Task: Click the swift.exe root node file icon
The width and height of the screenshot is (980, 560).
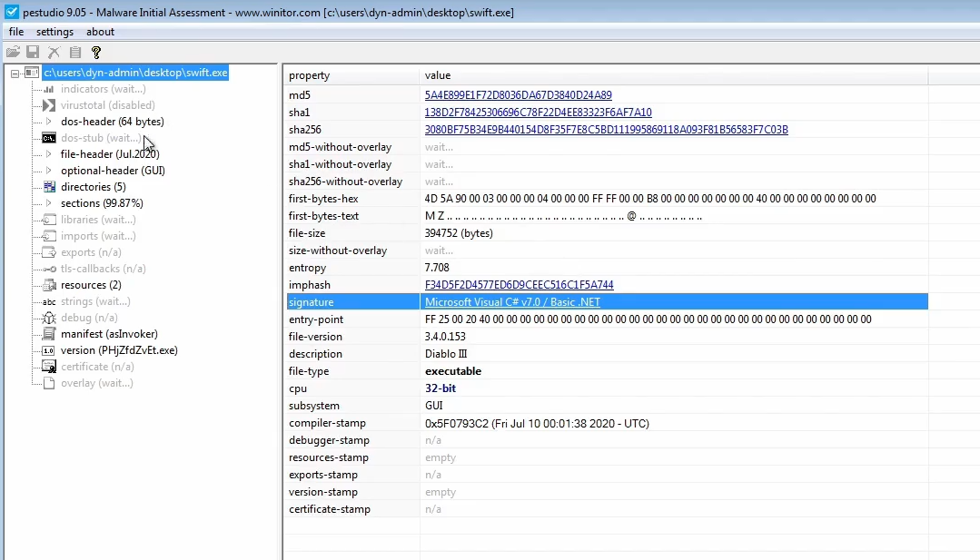Action: pos(32,73)
